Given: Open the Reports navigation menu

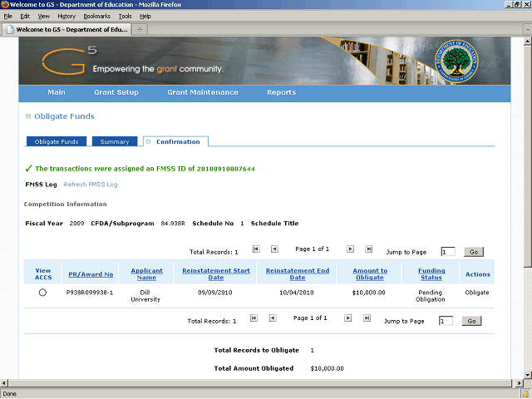Looking at the screenshot, I should (x=281, y=92).
